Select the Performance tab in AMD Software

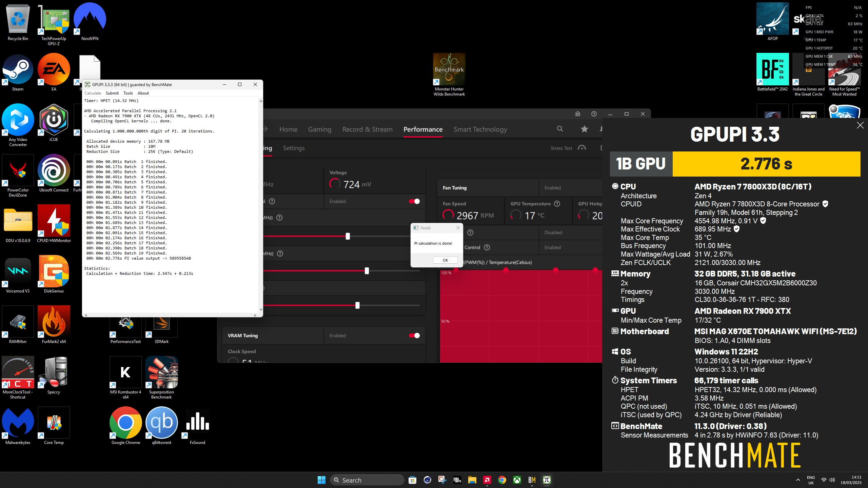(423, 129)
